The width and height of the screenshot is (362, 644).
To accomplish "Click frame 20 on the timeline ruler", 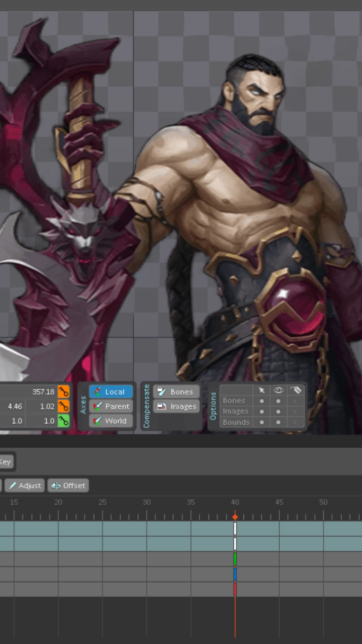I will pos(58,502).
